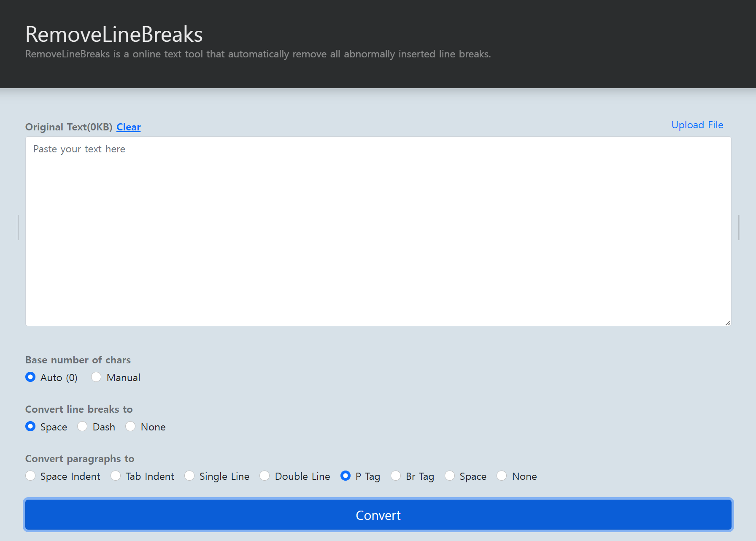
Task: Open the Upload File link
Action: (x=697, y=125)
